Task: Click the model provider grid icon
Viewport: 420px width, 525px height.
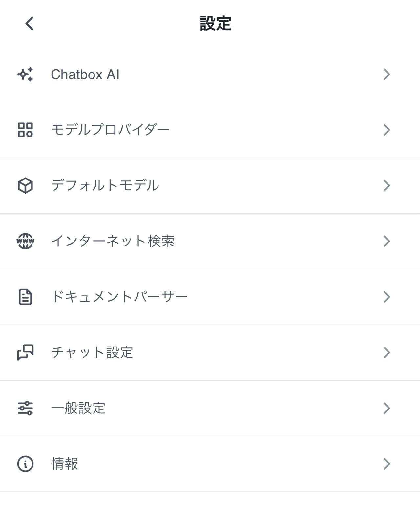Action: point(25,130)
